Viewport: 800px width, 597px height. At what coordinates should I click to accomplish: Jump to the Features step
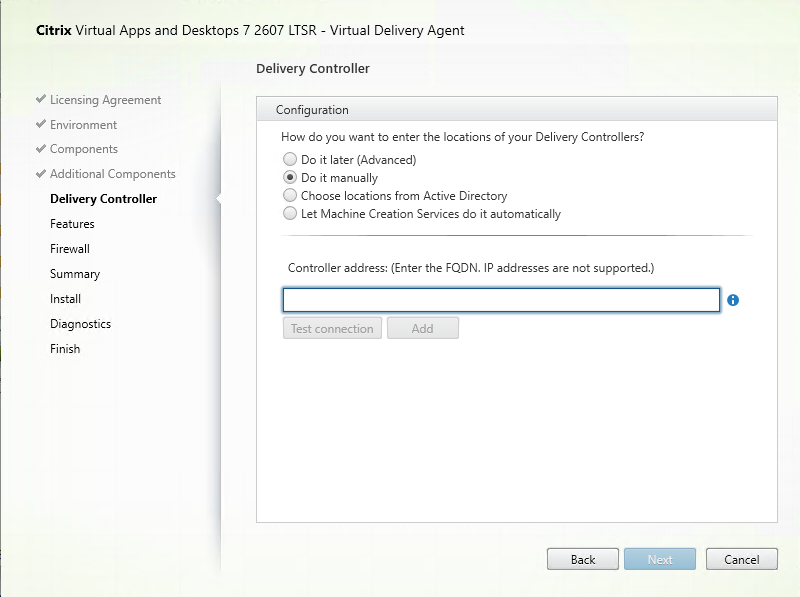72,223
